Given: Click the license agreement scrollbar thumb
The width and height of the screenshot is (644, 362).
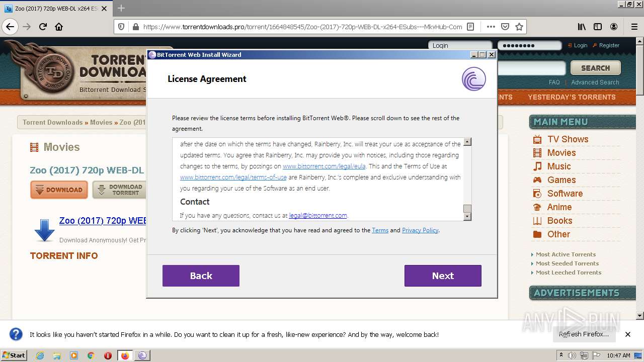Looking at the screenshot, I should (467, 208).
